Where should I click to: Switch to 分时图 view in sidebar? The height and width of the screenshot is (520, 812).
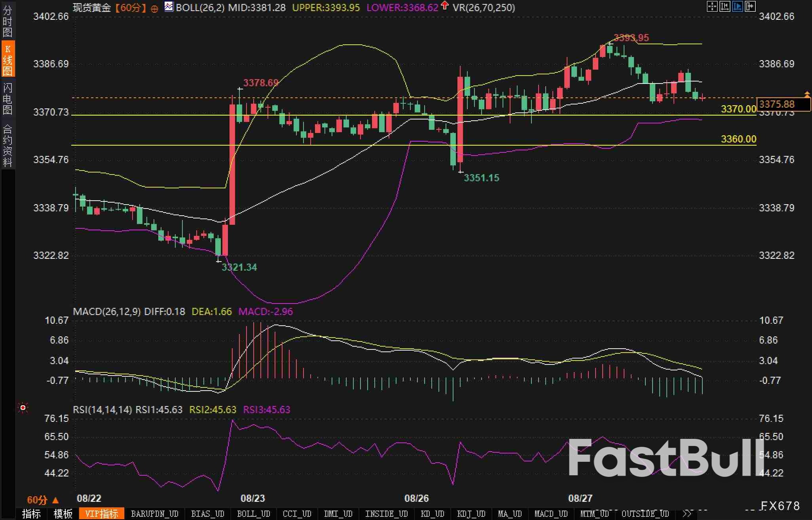[x=7, y=21]
